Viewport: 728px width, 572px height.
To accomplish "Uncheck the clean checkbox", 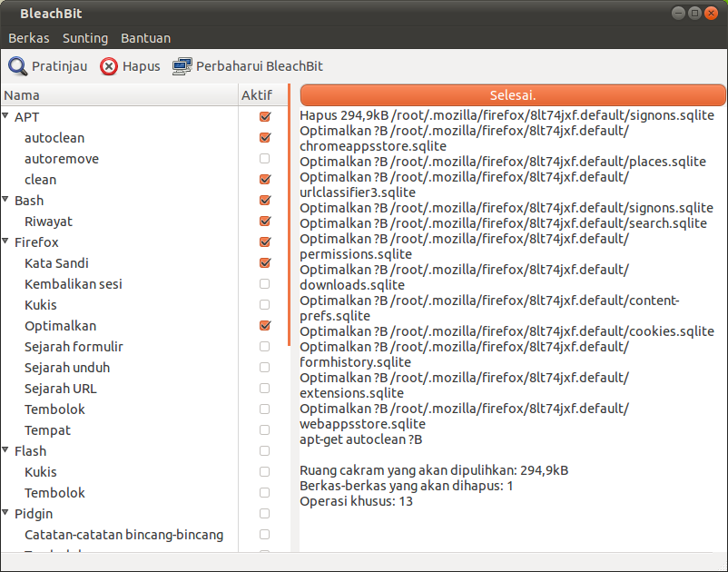I will tap(265, 179).
